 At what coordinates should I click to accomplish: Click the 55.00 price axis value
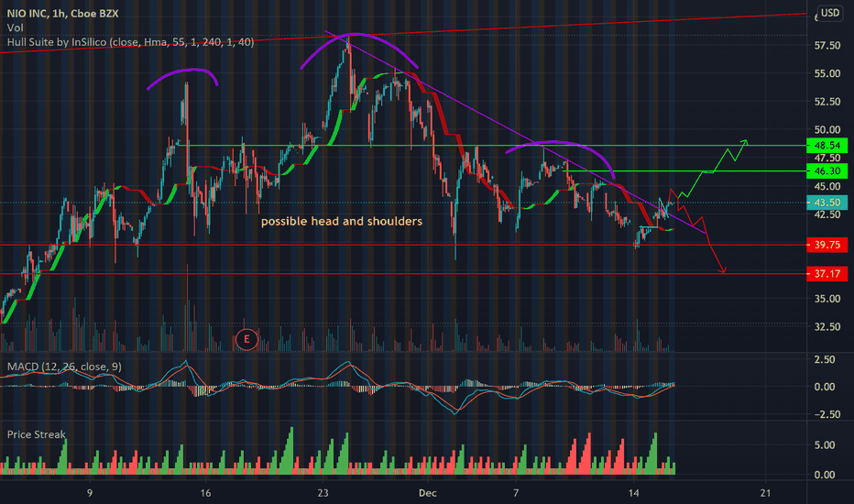tap(827, 73)
